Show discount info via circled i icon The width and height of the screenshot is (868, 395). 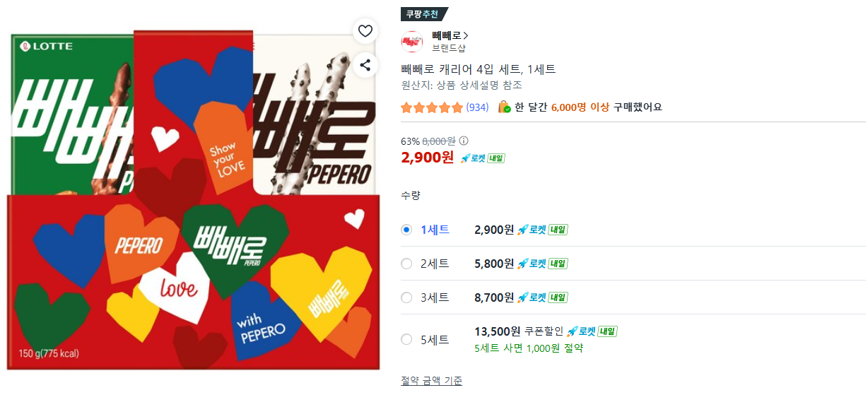[464, 141]
